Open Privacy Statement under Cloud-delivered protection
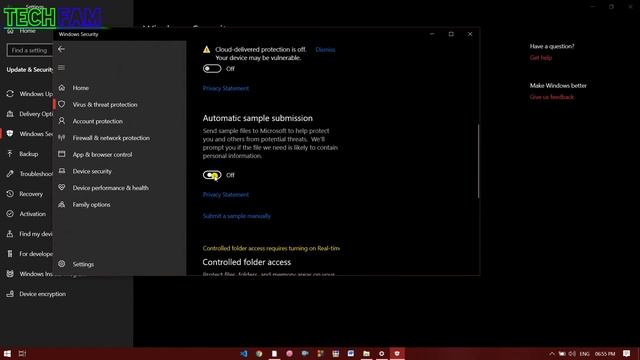This screenshot has width=640, height=360. (226, 88)
